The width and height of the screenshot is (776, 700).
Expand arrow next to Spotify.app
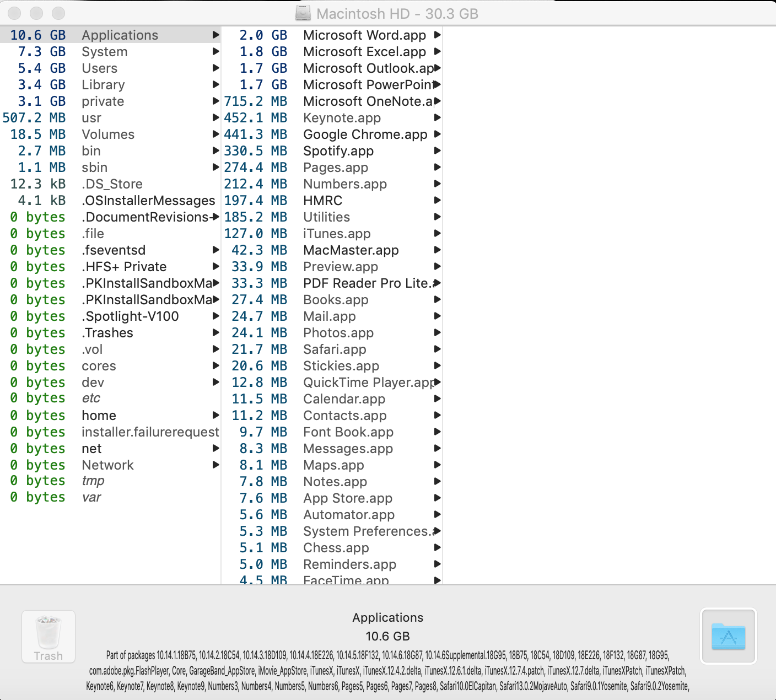438,151
